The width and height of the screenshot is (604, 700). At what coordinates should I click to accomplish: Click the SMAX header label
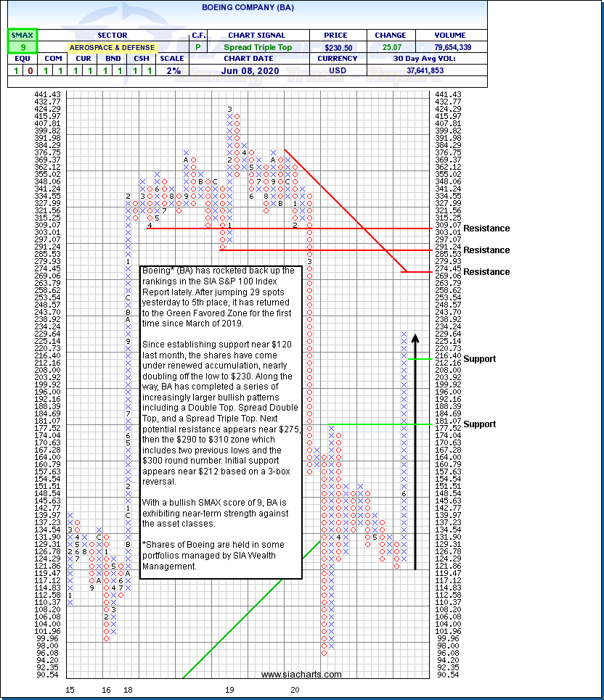23,35
